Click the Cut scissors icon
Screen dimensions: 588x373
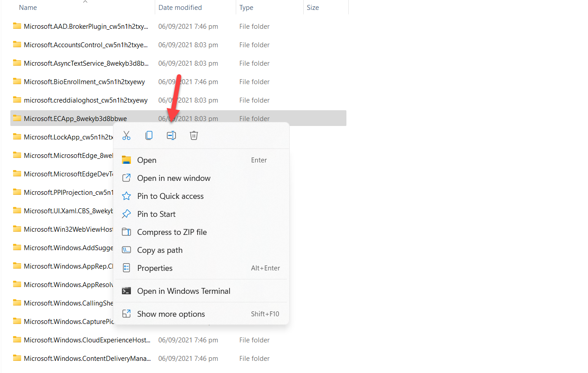126,135
